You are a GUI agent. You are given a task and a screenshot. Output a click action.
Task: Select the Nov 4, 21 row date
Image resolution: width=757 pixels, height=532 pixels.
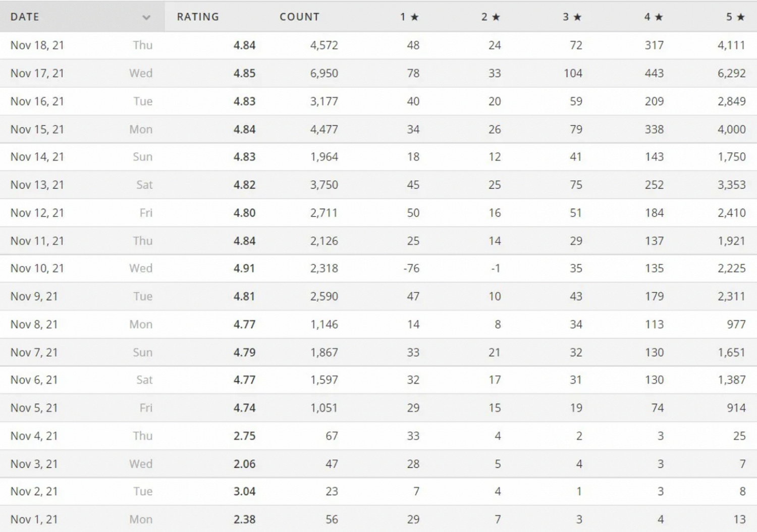pos(34,436)
